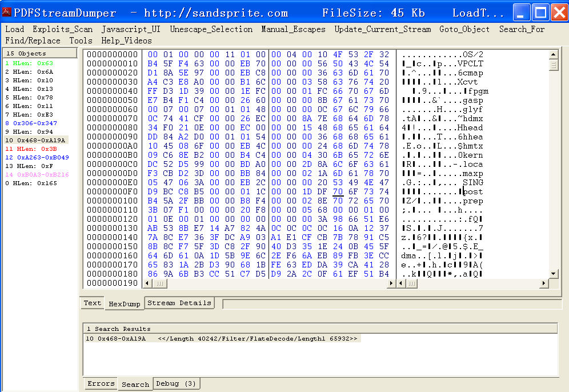
Task: Switch to the HexDump tab
Action: (x=125, y=304)
